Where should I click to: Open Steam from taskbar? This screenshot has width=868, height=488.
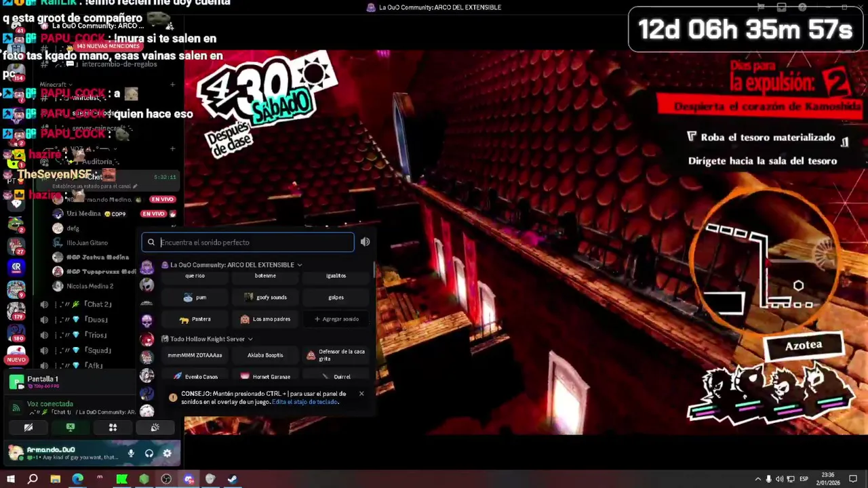coord(233,479)
